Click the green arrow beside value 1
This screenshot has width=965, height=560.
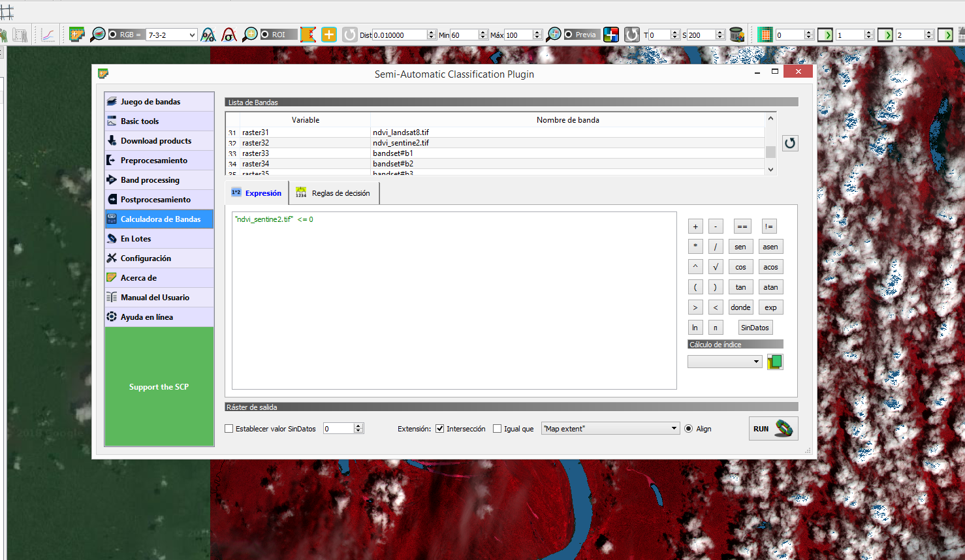[x=885, y=35]
